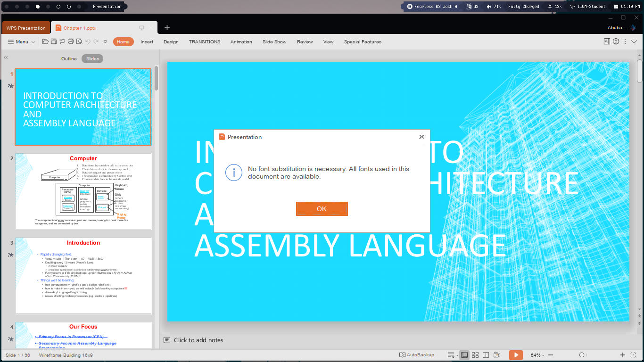644x362 pixels.
Task: Click fit slide to window icon
Action: click(x=633, y=355)
